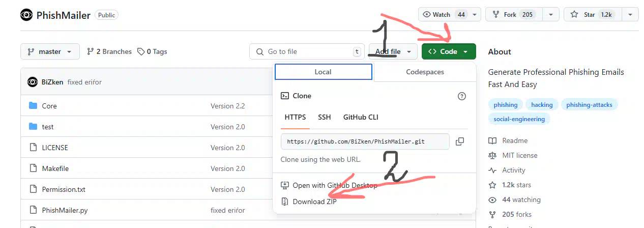The image size is (644, 228).
Task: Click the social-engineering topic tag
Action: pos(519,119)
